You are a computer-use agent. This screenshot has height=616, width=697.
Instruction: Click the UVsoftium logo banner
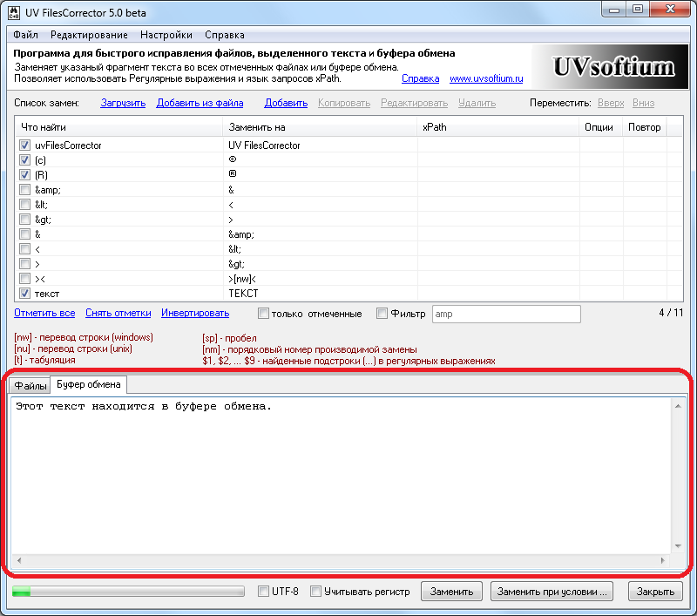coord(610,67)
